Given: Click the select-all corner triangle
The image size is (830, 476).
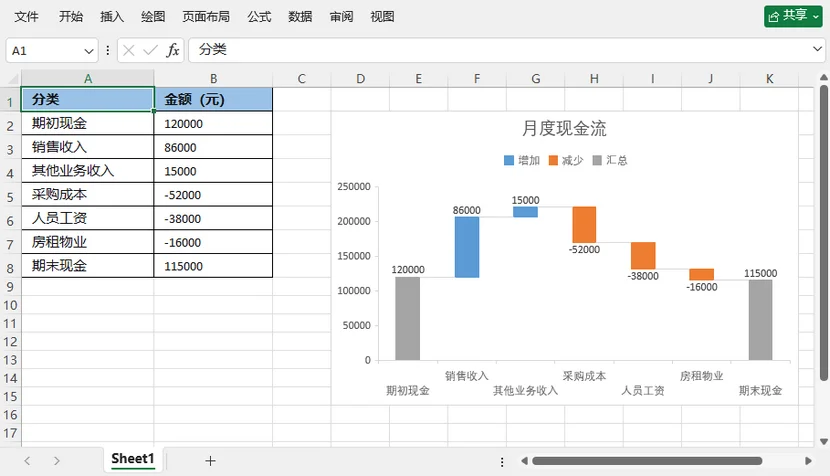Looking at the screenshot, I should pos(11,79).
